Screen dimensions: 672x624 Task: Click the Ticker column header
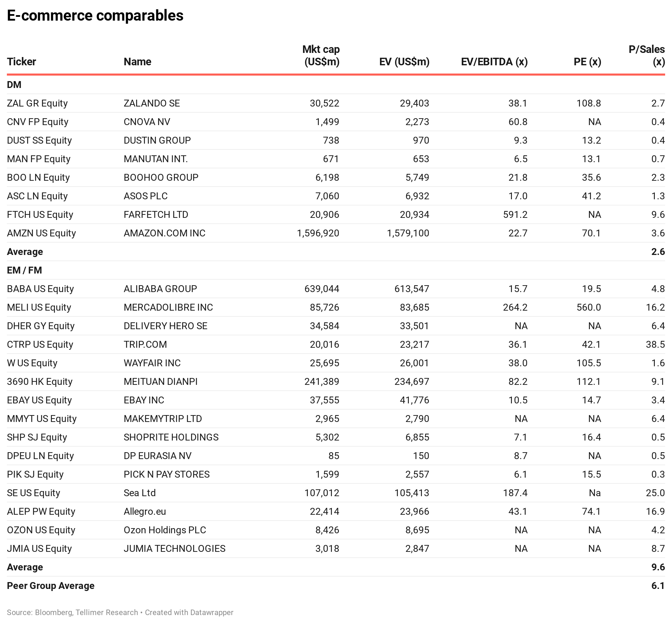(x=21, y=62)
